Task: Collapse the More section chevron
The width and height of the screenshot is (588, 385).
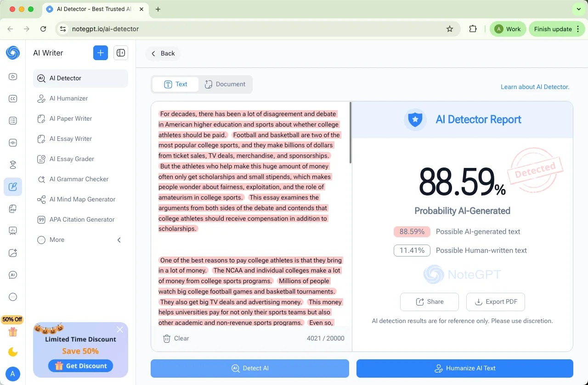Action: pos(119,240)
